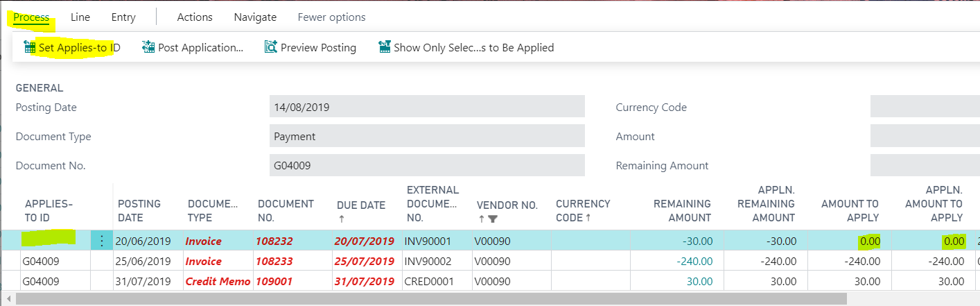Click Fewer options link
Image resolution: width=980 pixels, height=306 pixels.
coord(331,17)
